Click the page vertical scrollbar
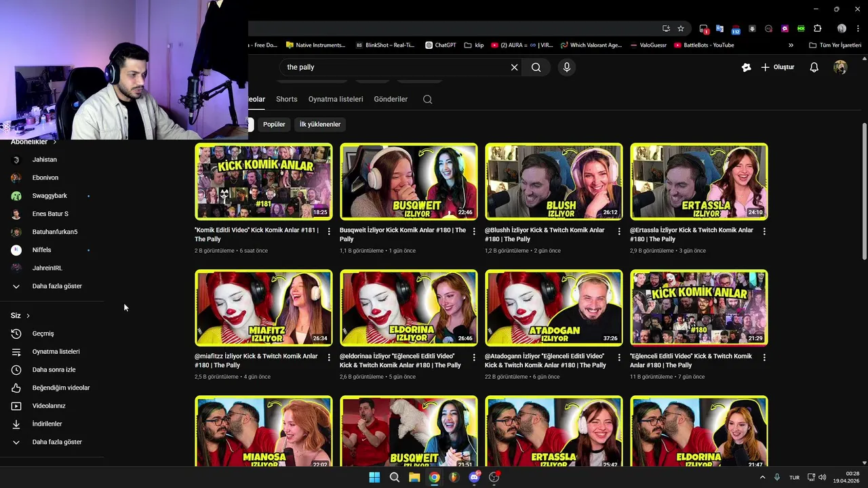This screenshot has width=868, height=488. 864,190
